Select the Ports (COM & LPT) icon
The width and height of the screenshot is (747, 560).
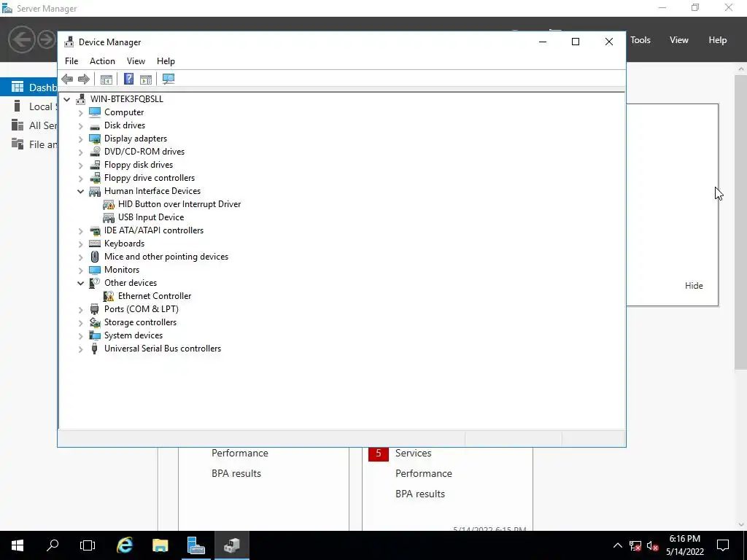(95, 309)
